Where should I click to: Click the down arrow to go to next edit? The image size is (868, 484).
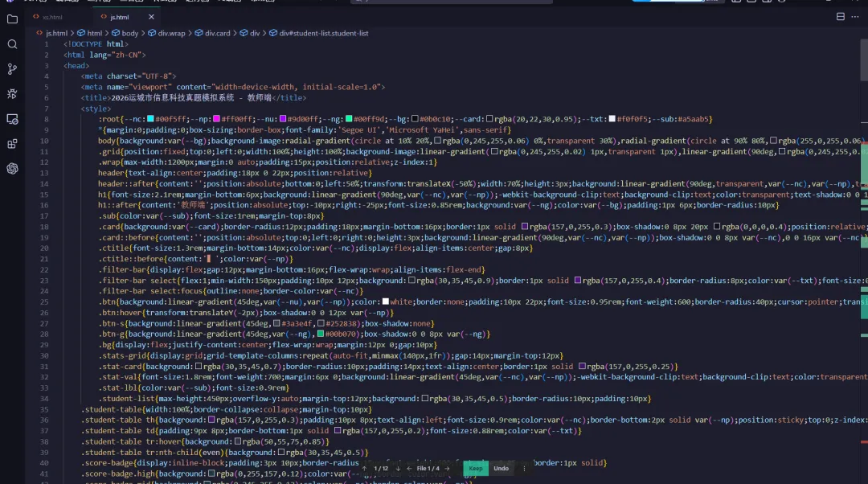397,469
